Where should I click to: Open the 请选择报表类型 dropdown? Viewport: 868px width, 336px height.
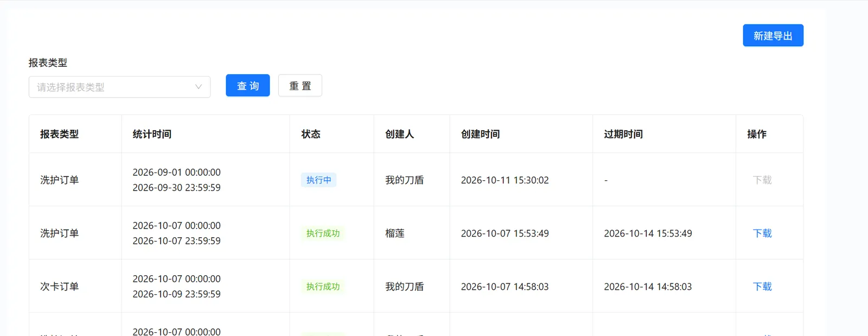click(x=119, y=87)
